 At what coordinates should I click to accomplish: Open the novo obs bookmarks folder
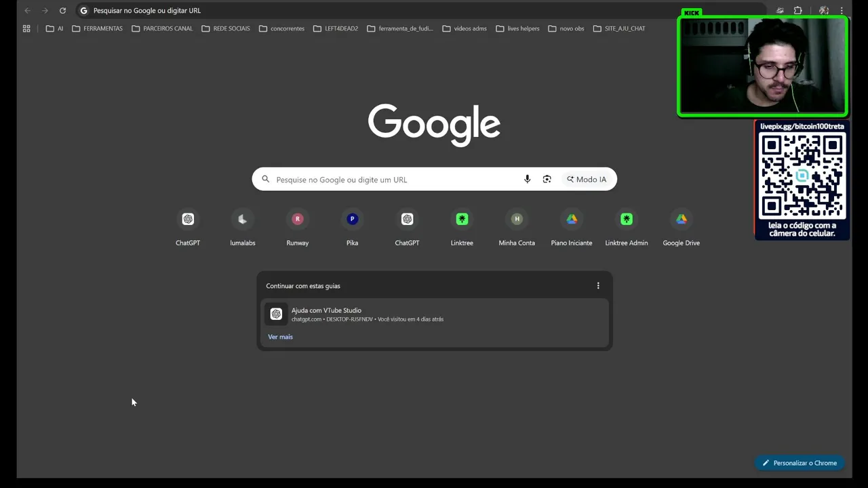click(x=566, y=28)
